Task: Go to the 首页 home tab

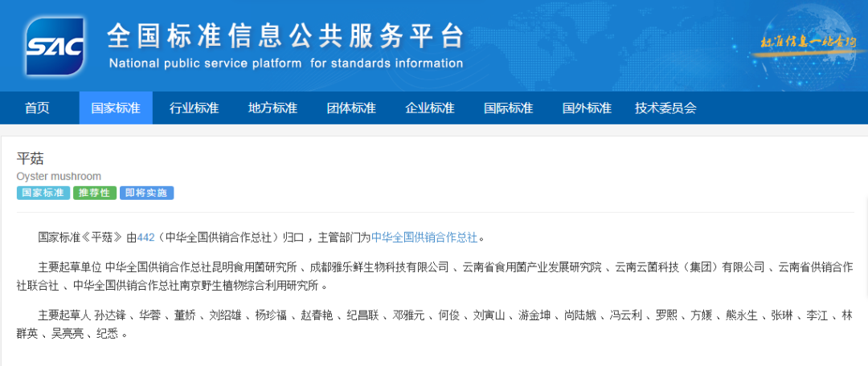Action: (x=37, y=108)
